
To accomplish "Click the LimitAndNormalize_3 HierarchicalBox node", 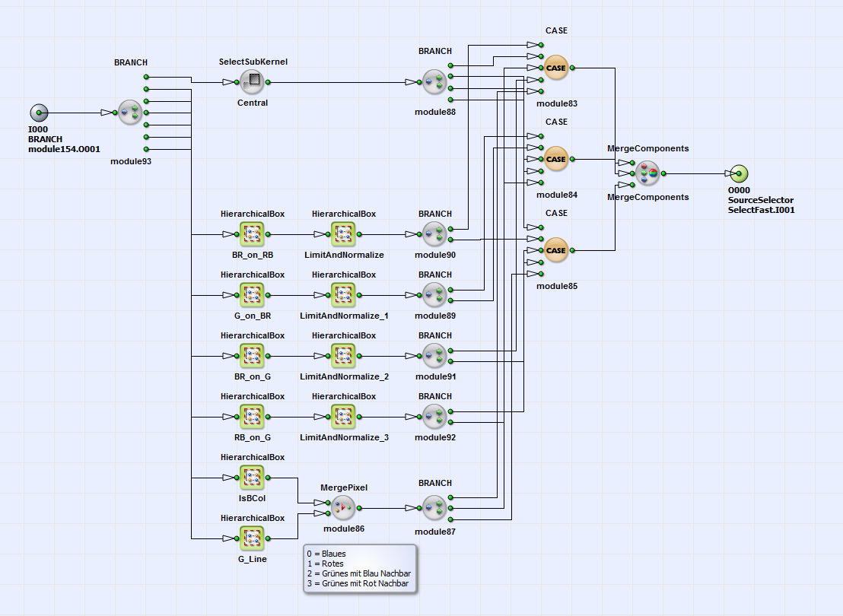I will pos(343,416).
